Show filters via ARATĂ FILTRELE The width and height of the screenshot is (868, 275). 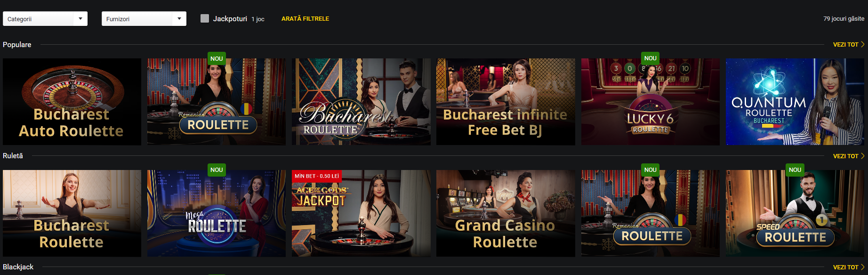305,19
